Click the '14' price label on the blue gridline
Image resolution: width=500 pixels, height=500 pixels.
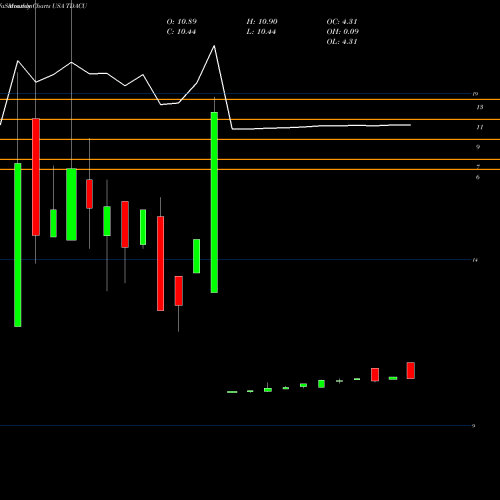(475, 260)
